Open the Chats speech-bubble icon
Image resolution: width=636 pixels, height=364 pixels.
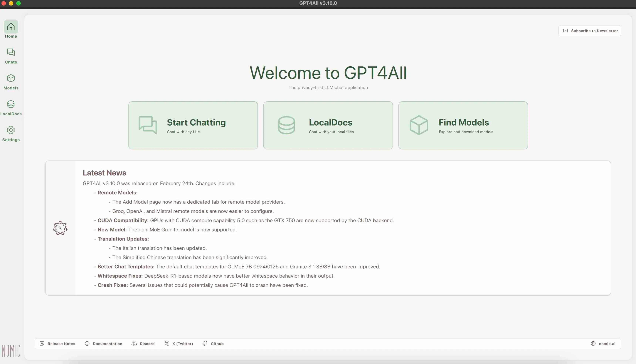pyautogui.click(x=11, y=52)
